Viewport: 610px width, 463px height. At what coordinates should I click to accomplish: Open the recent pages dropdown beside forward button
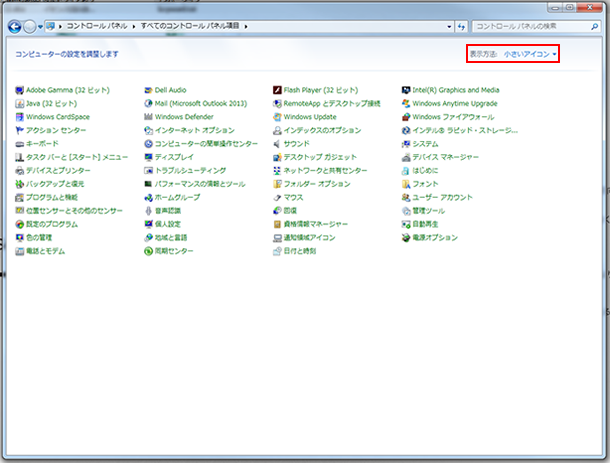tap(40, 27)
